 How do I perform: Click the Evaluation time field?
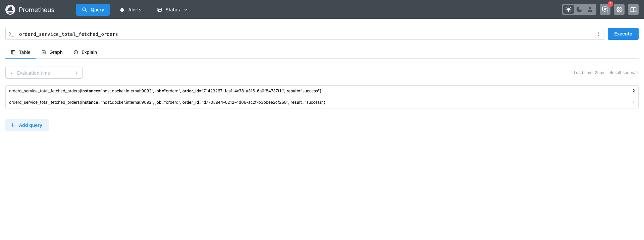pyautogui.click(x=44, y=73)
